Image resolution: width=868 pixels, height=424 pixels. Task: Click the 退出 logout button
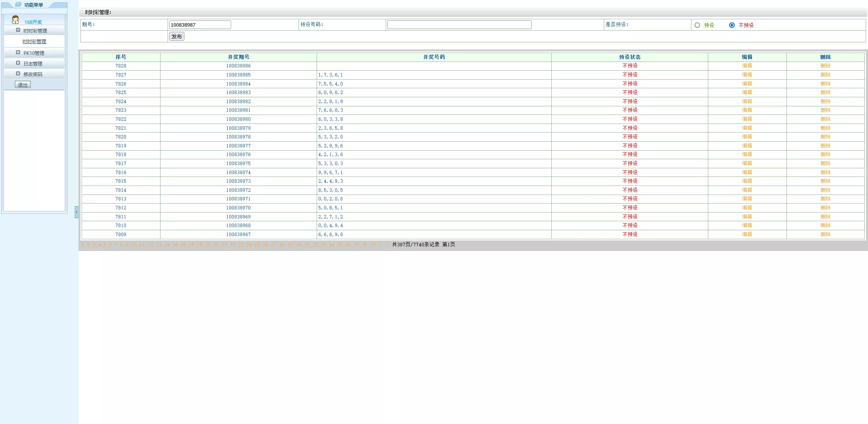pyautogui.click(x=23, y=85)
